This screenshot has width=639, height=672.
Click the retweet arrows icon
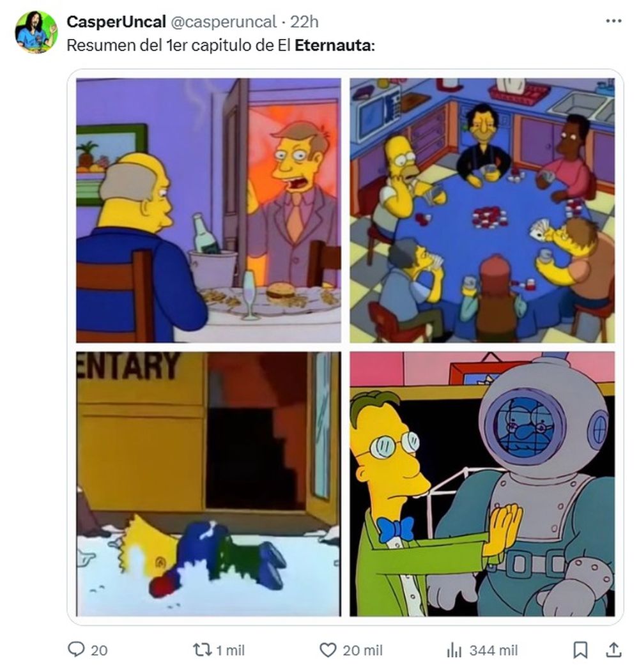pos(202,650)
